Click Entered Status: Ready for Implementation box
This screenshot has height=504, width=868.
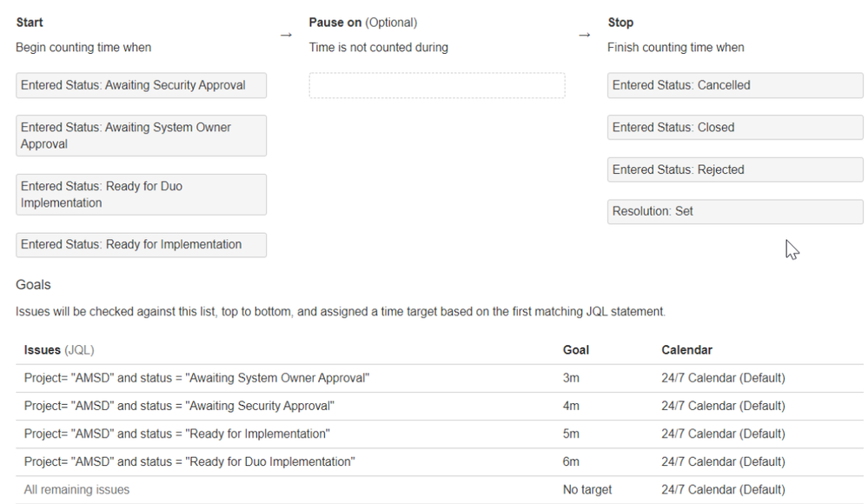coord(141,245)
